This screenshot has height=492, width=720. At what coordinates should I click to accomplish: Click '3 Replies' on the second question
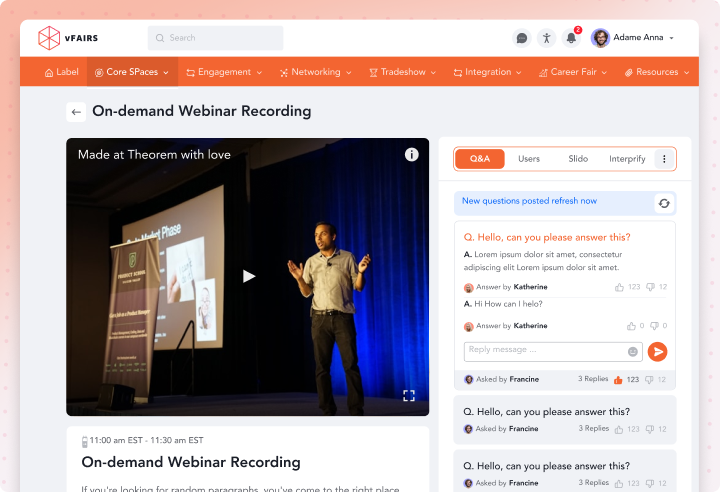click(593, 429)
